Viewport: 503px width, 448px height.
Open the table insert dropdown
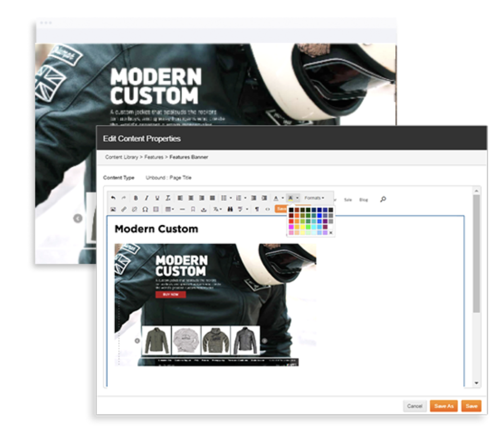(x=170, y=209)
